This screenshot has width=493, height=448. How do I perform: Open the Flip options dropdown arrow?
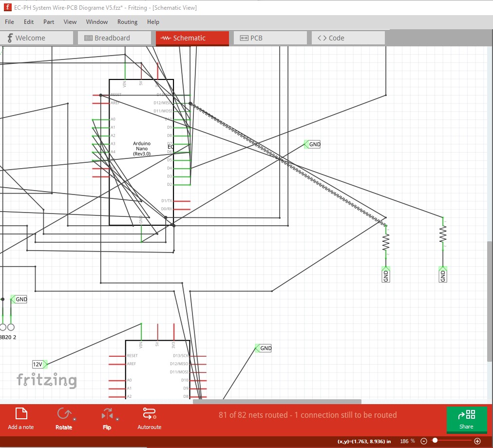click(117, 419)
